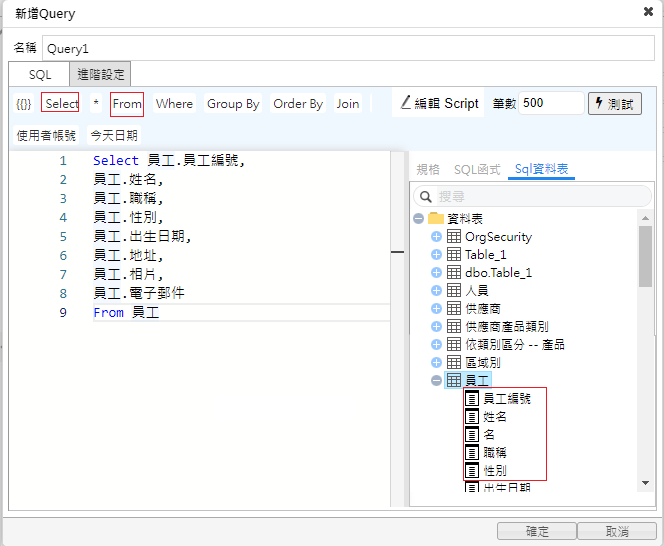Viewport: 664px width, 546px height.
Task: Expand the OrgSecurity table
Action: [436, 236]
